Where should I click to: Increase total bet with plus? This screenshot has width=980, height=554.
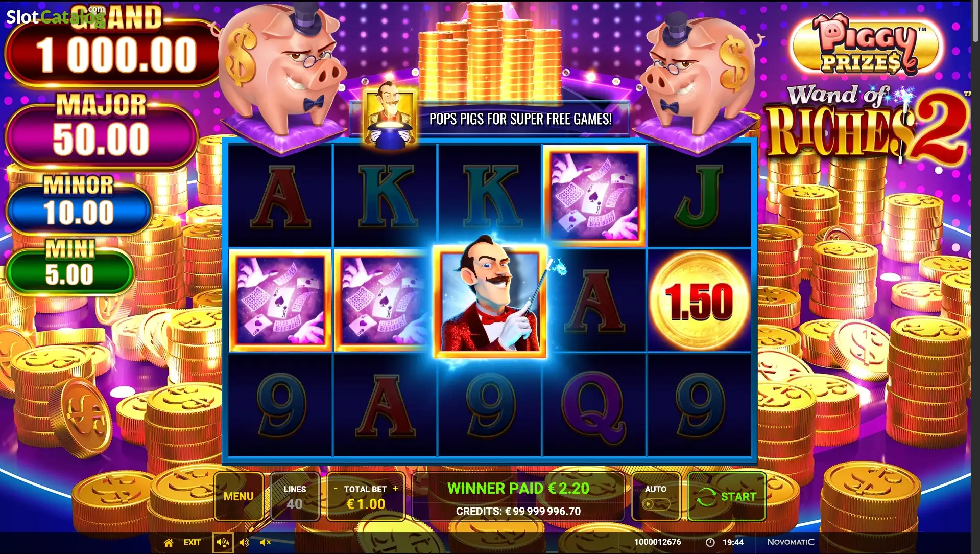pos(395,489)
